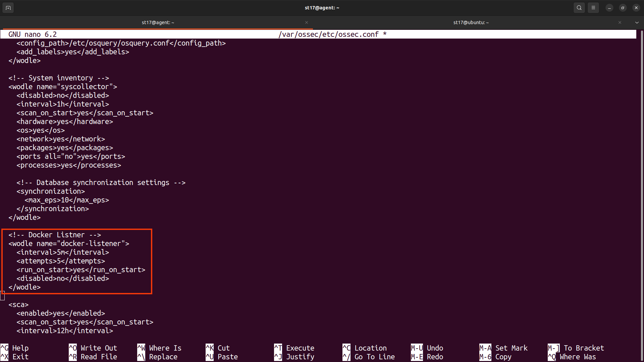The height and width of the screenshot is (362, 644).
Task: Click nano Write Out shortcut
Action: coord(93,348)
